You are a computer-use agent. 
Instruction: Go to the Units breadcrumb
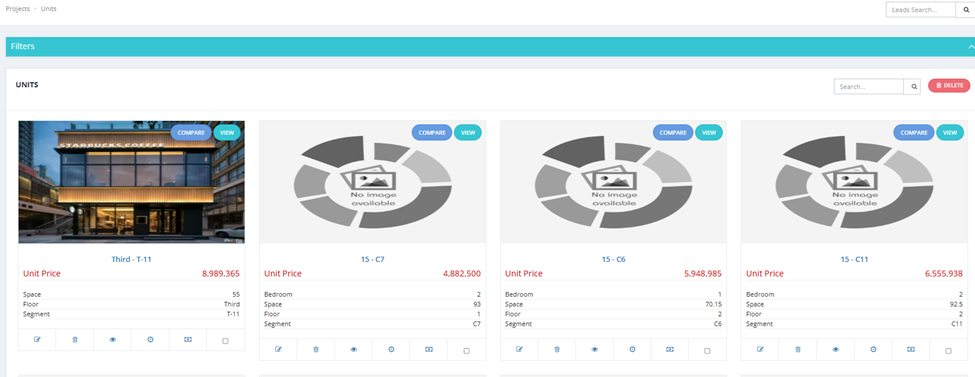point(49,9)
